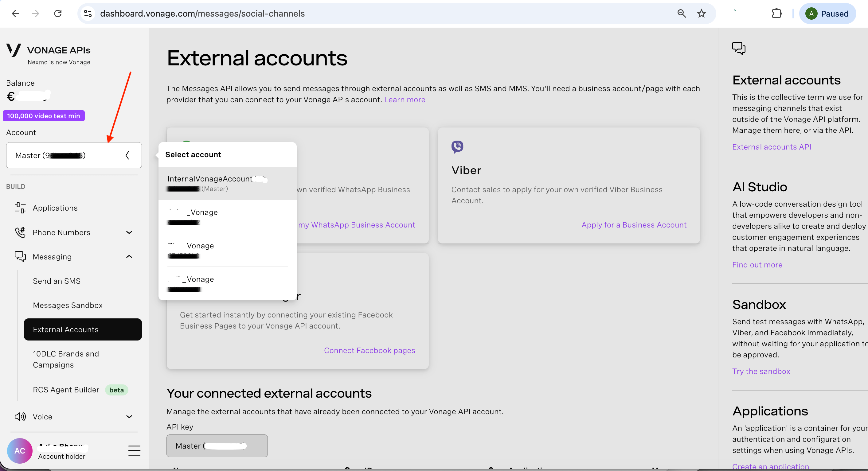
Task: Click the Voice speaker icon
Action: 20,417
